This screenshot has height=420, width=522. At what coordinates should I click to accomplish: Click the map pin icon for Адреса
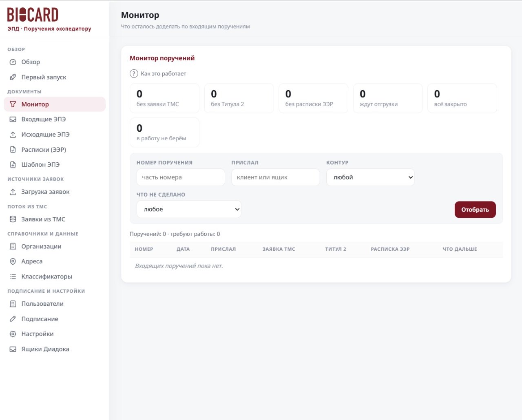[13, 261]
